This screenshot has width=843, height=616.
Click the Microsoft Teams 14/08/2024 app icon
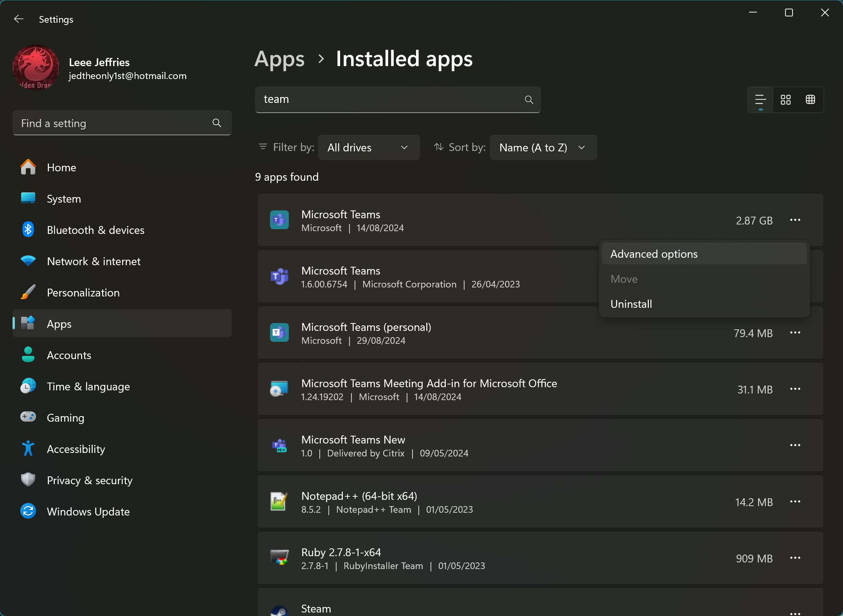(x=279, y=220)
